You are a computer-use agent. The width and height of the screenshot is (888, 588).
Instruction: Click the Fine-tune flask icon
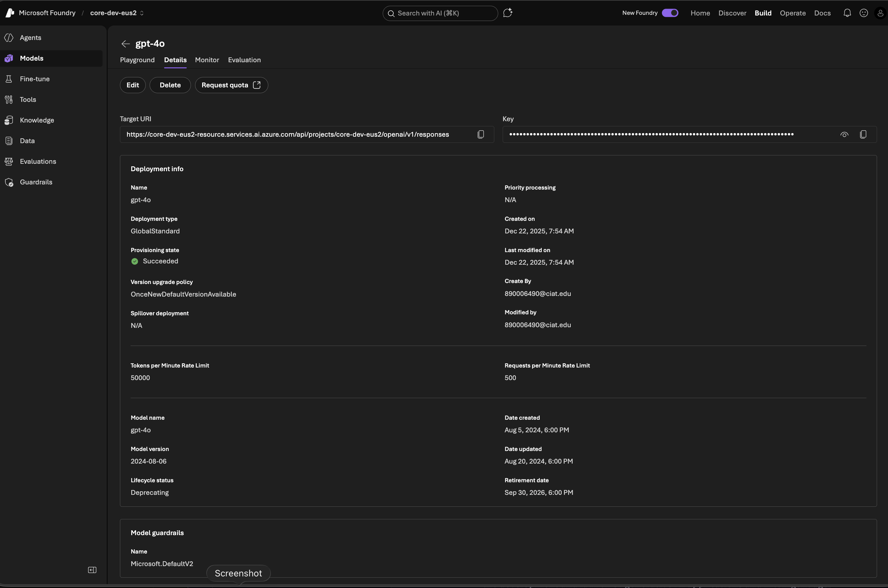[9, 79]
